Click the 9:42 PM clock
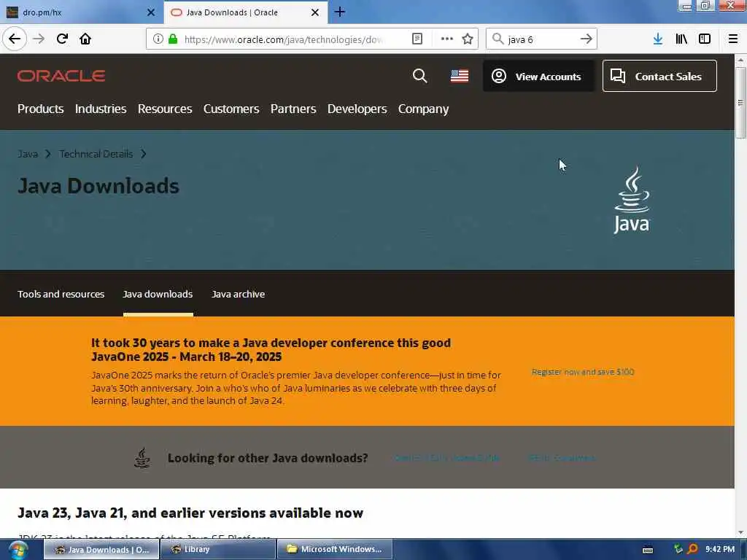Screen dimensions: 747x560 tap(720, 549)
